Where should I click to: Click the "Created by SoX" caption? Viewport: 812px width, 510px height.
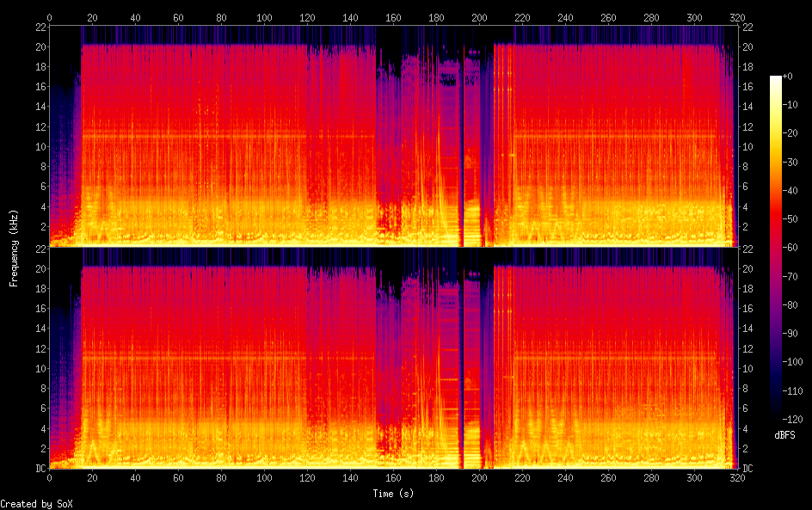pos(36,504)
